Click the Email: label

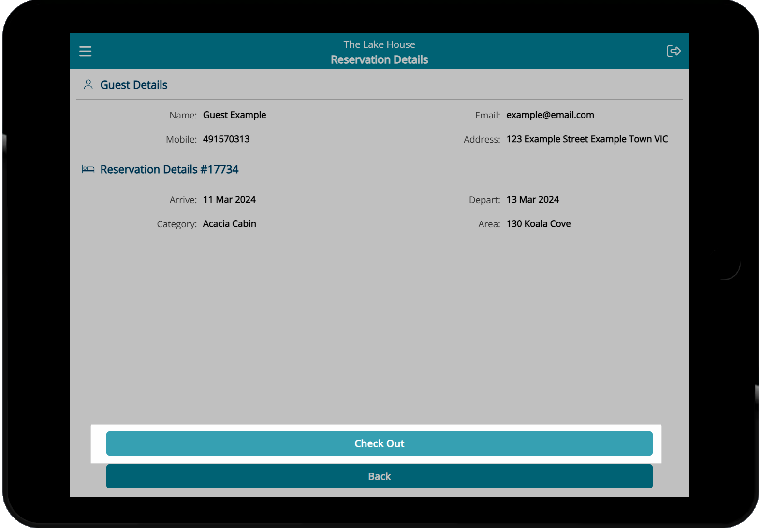487,115
